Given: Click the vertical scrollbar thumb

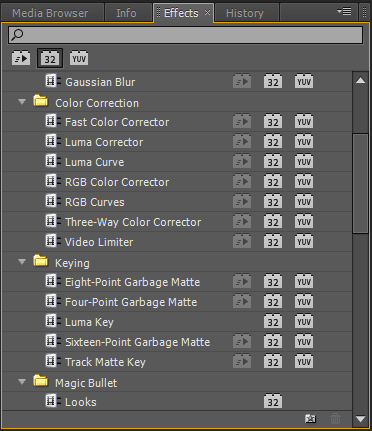Looking at the screenshot, I should pos(360,183).
